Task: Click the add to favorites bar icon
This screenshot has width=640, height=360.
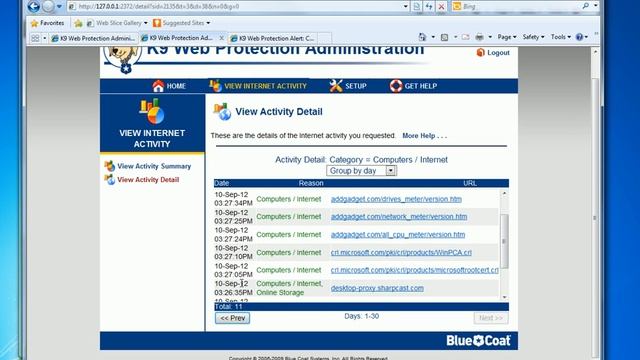Action: tap(78, 23)
